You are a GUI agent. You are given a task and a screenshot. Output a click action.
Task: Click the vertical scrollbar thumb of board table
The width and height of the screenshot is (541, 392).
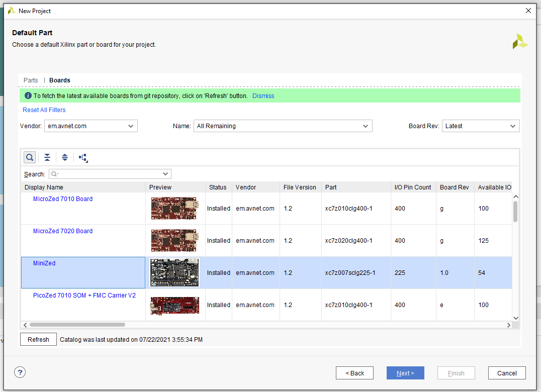point(515,212)
